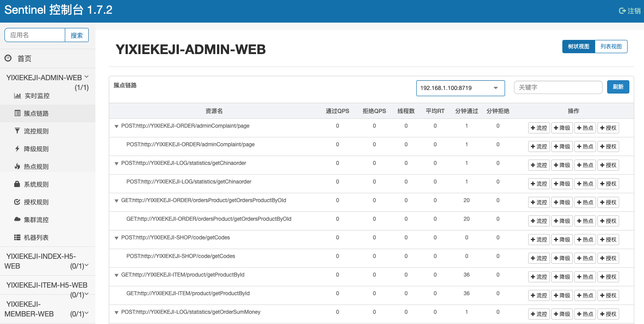Click the 刷新 refresh button
The image size is (644, 324).
pos(618,87)
